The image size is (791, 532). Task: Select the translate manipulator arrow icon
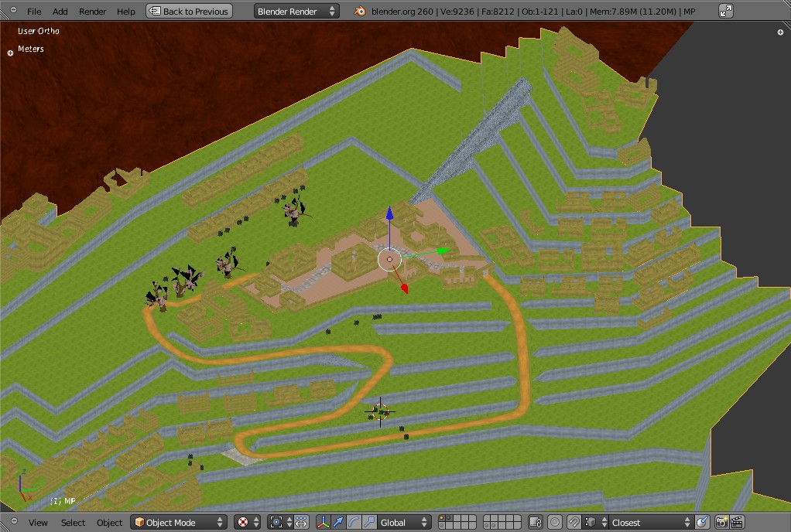point(339,523)
